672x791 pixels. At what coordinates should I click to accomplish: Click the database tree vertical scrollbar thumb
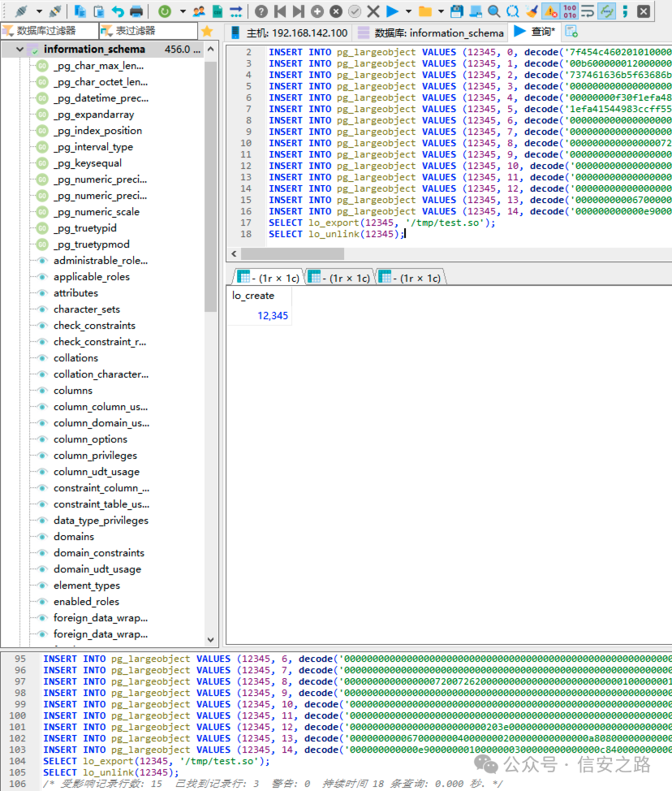click(x=211, y=187)
